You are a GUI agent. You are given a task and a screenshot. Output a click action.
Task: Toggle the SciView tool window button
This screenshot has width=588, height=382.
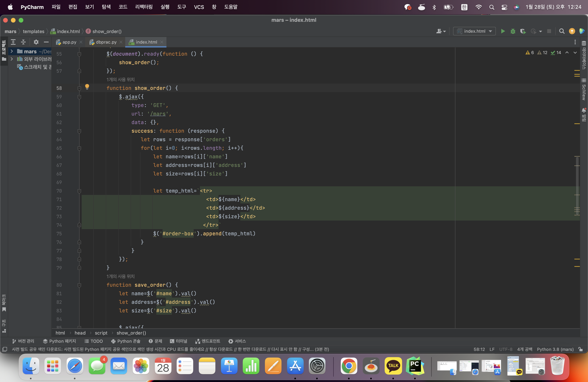coord(584,89)
